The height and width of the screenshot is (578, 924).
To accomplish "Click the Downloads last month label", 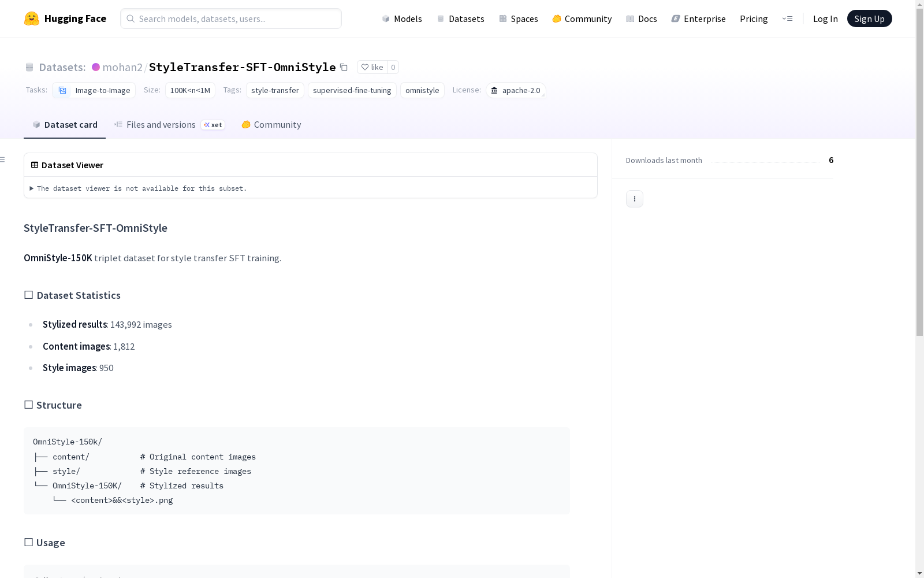I will pyautogui.click(x=664, y=160).
